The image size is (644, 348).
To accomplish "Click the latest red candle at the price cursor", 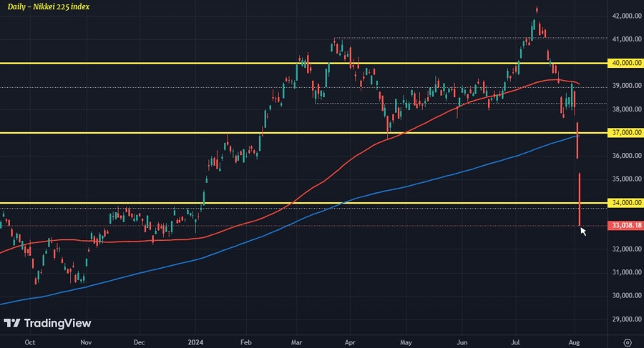I will click(580, 199).
